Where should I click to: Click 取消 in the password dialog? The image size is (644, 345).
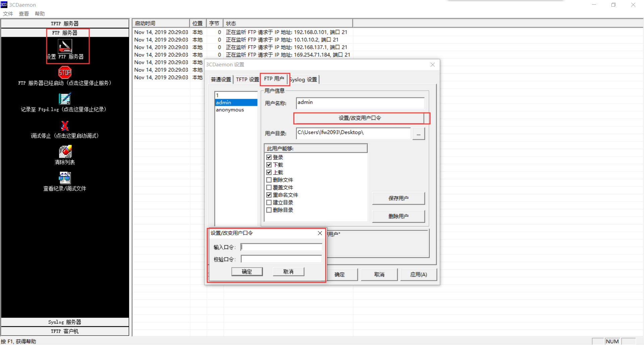pos(288,272)
